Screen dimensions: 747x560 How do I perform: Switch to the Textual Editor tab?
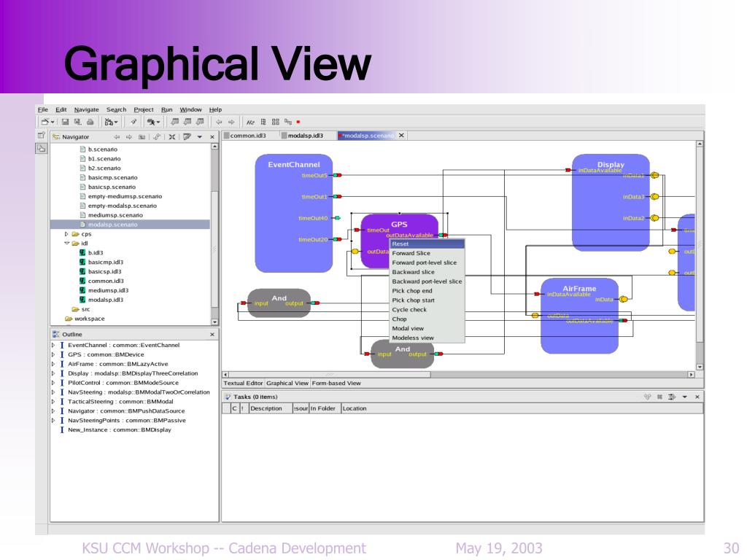[x=243, y=383]
